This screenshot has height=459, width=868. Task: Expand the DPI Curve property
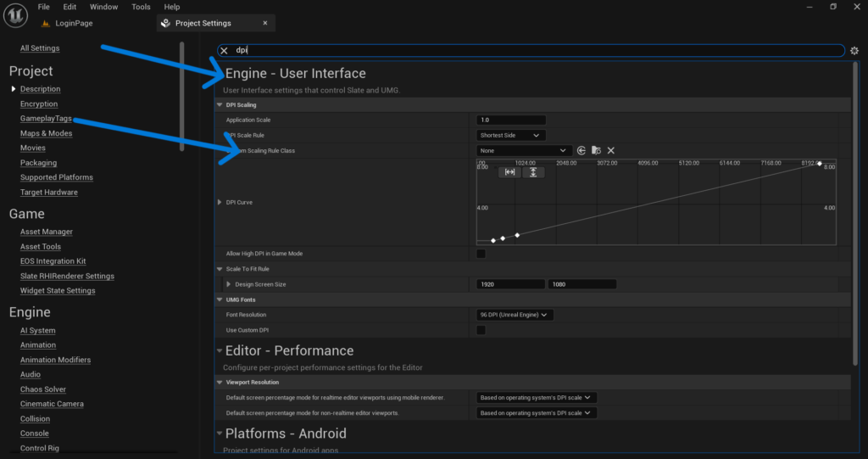[x=220, y=202]
